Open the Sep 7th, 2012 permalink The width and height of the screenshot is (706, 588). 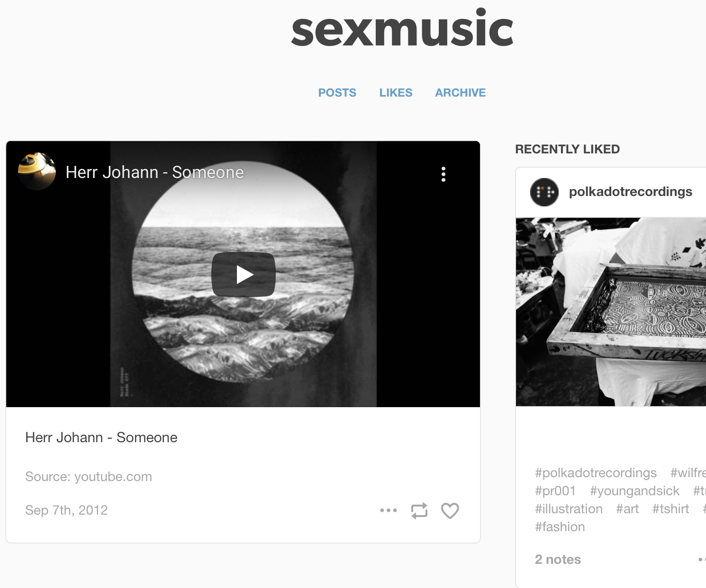[66, 510]
